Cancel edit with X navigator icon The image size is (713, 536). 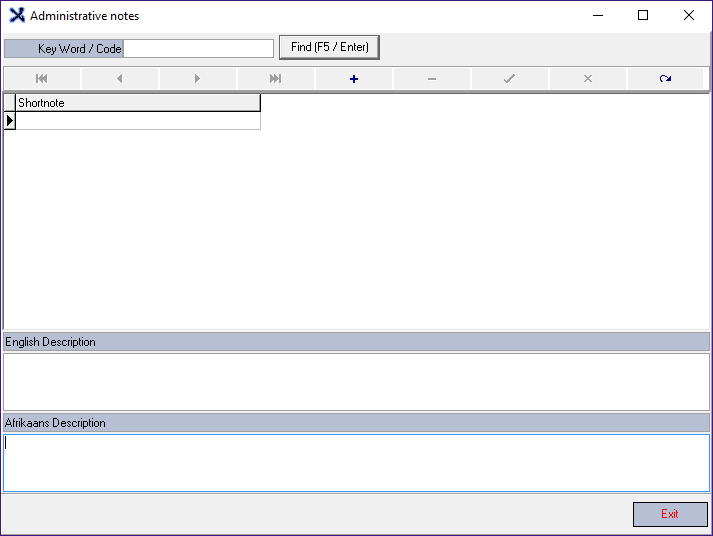[588, 79]
